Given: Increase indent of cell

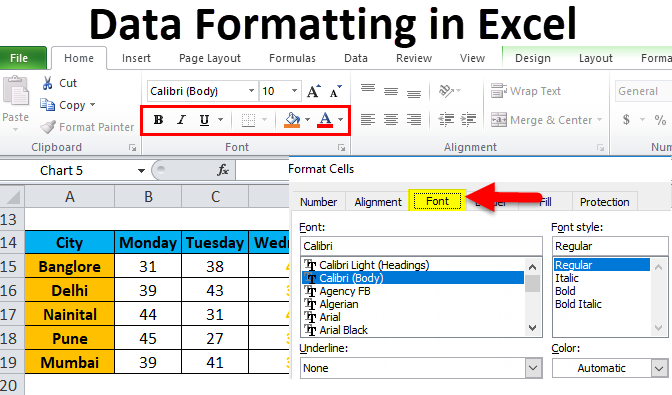Looking at the screenshot, I should tap(468, 120).
